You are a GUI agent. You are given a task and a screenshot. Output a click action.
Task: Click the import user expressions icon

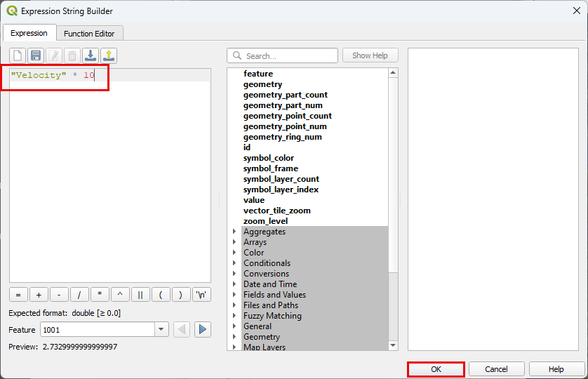pos(91,55)
